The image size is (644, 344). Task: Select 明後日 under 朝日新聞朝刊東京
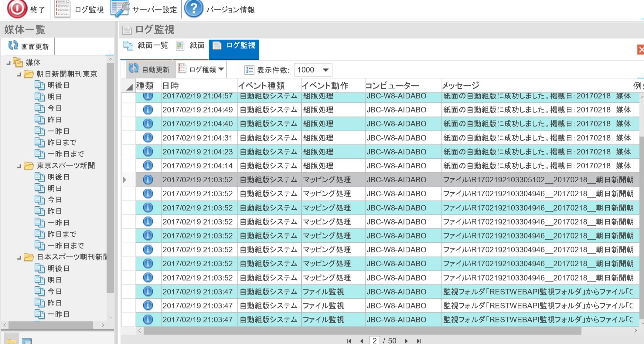[58, 85]
